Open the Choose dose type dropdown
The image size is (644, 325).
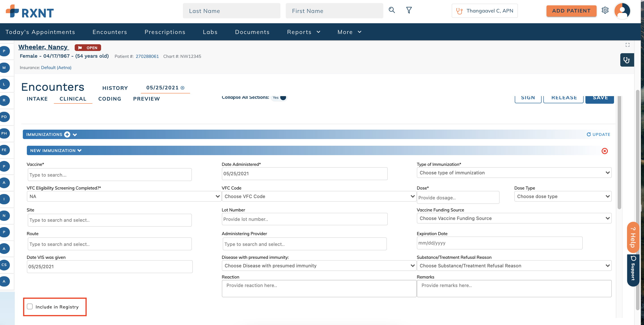(x=563, y=196)
